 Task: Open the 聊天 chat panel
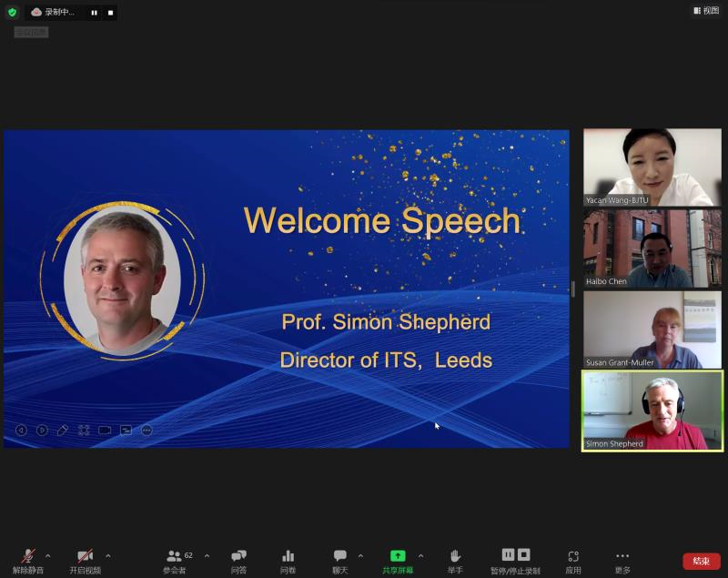point(339,561)
